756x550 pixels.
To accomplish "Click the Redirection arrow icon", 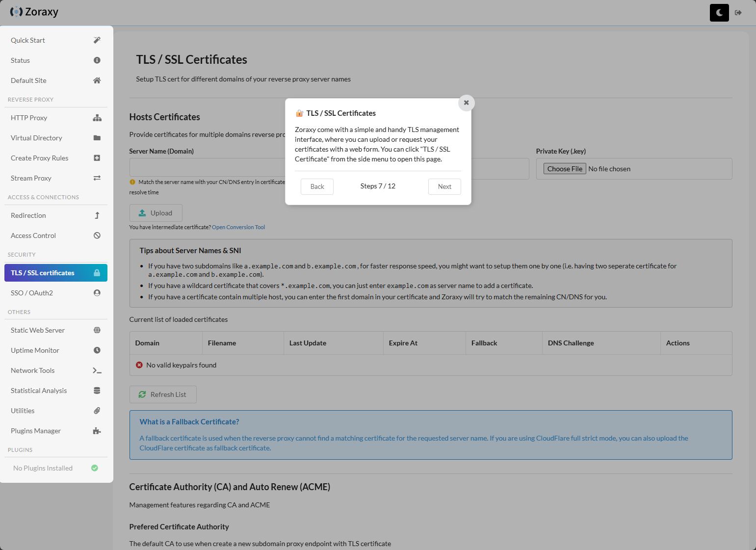I will (97, 215).
